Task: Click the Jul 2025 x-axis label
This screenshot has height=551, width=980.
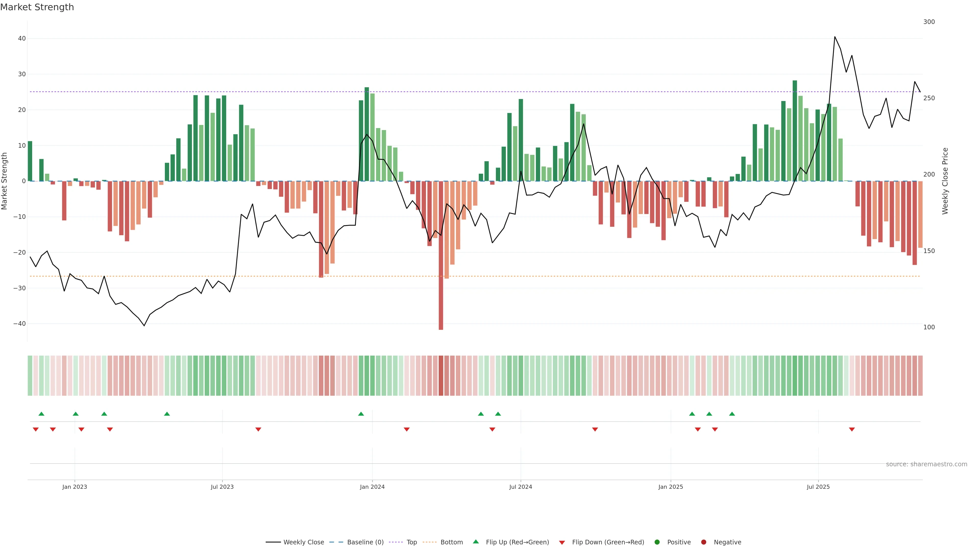Action: pos(818,487)
